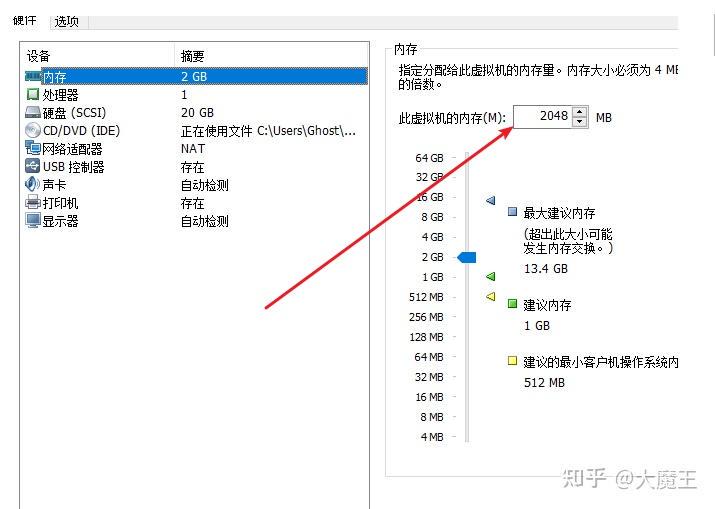Click the USB controller icon
Image resolution: width=715 pixels, height=509 pixels.
(33, 166)
